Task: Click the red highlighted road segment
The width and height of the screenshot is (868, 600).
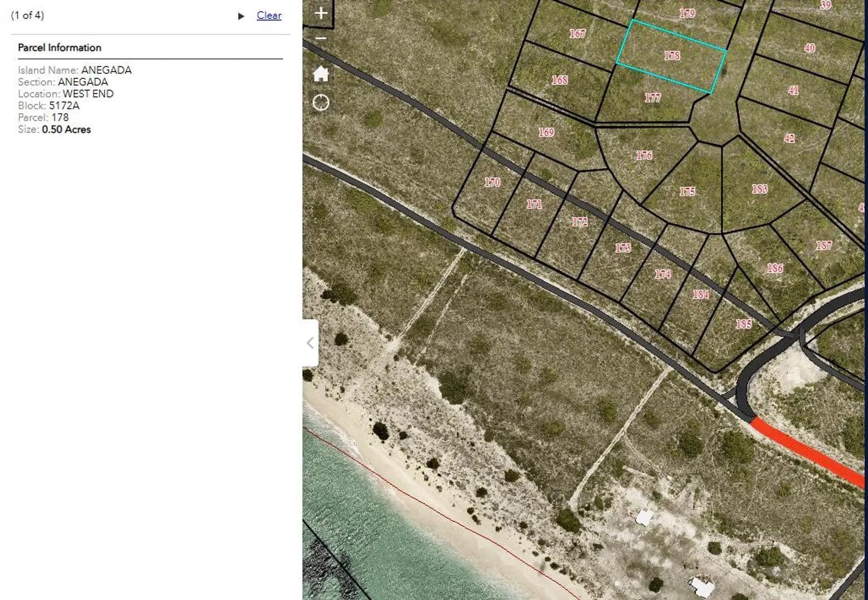Action: point(806,451)
